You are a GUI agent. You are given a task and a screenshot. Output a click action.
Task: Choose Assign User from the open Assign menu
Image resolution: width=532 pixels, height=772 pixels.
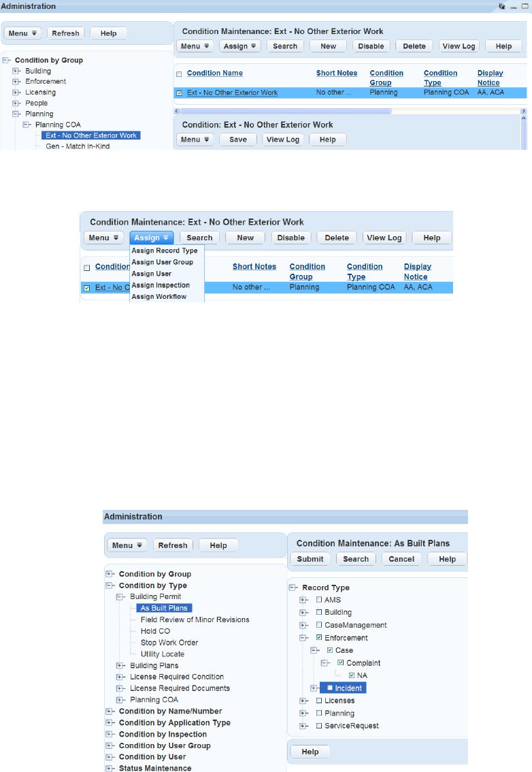coord(152,274)
